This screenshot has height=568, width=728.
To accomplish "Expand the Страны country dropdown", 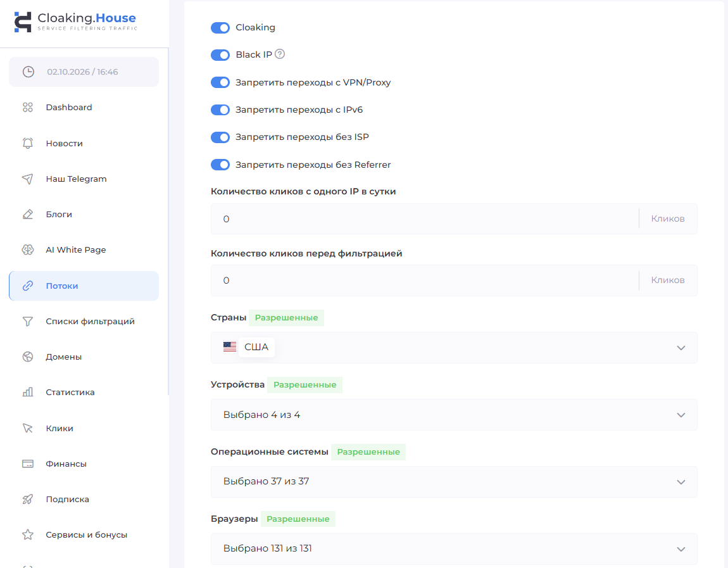I will pos(454,348).
